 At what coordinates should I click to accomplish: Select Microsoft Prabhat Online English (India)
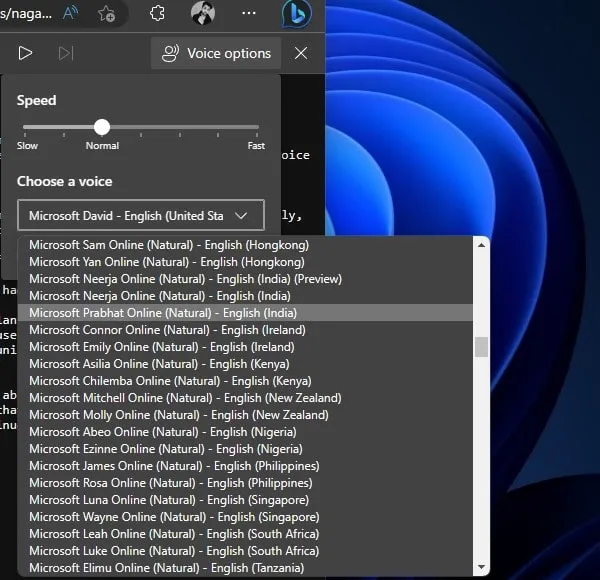pos(245,313)
